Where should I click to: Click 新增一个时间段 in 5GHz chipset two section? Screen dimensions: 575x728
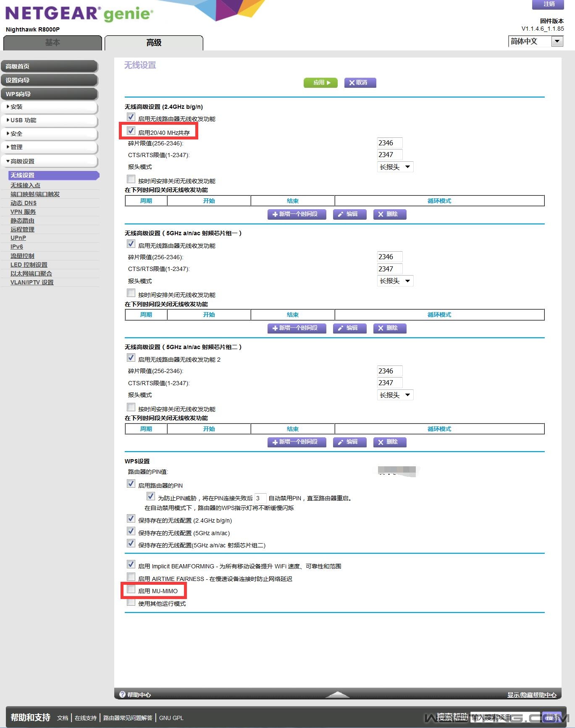(x=297, y=442)
